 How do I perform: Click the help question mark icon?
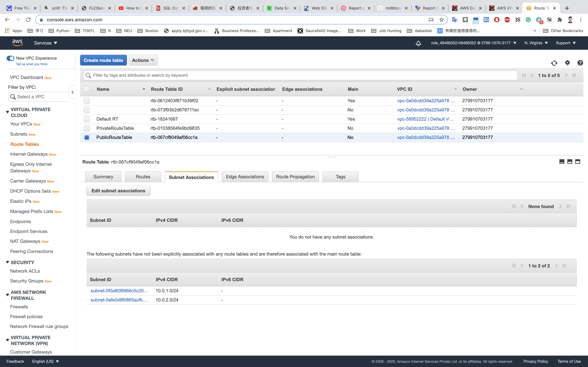[580, 63]
